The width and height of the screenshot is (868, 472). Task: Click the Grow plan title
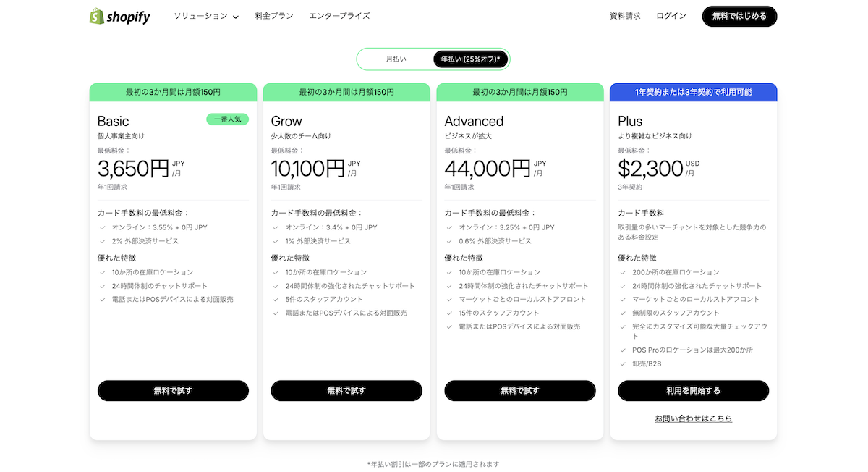286,121
